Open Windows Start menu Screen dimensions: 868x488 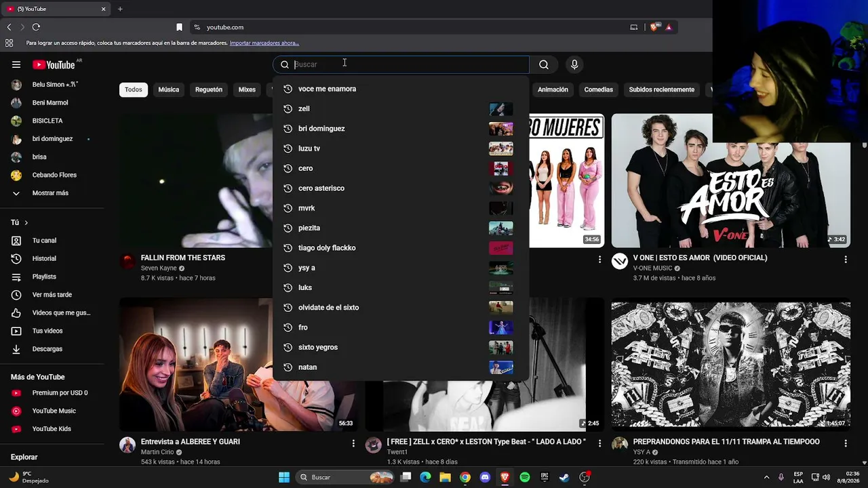[x=284, y=477]
